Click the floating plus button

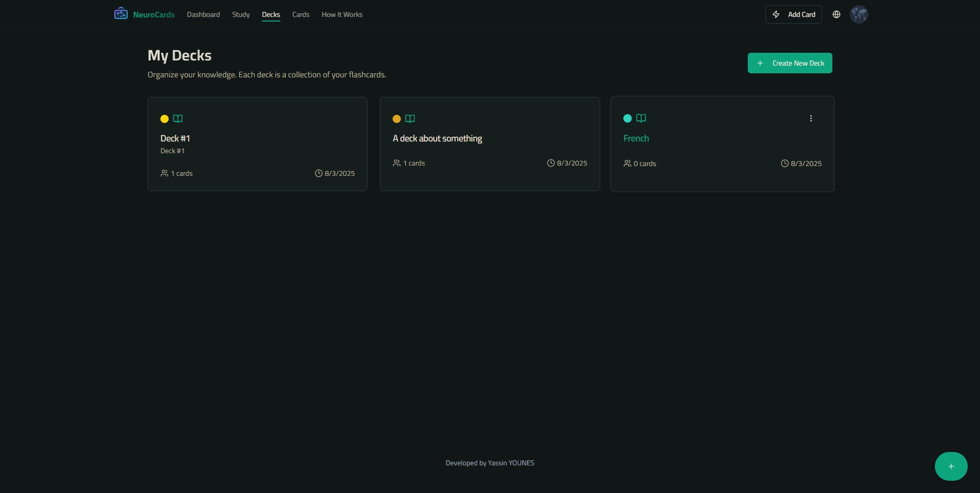pyautogui.click(x=951, y=466)
